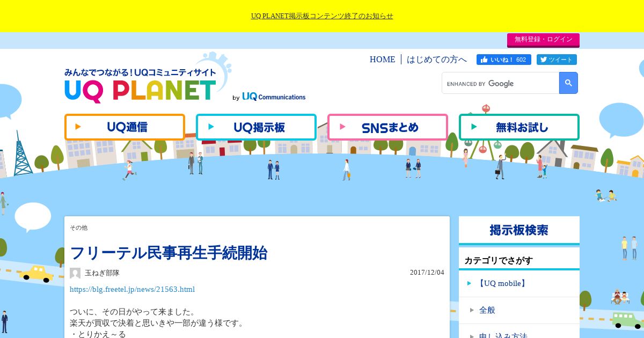Open the UQ掲示板 menu tab
Image resolution: width=644 pixels, height=338 pixels.
tap(256, 127)
